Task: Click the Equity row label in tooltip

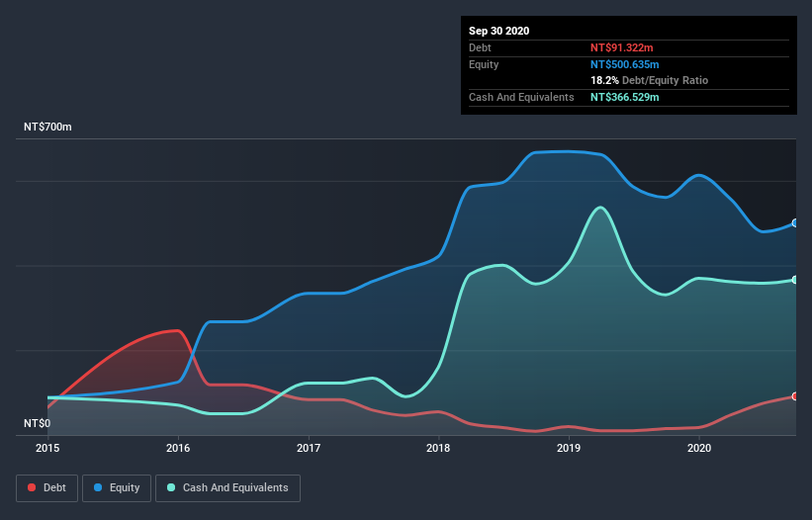Action: pos(484,64)
